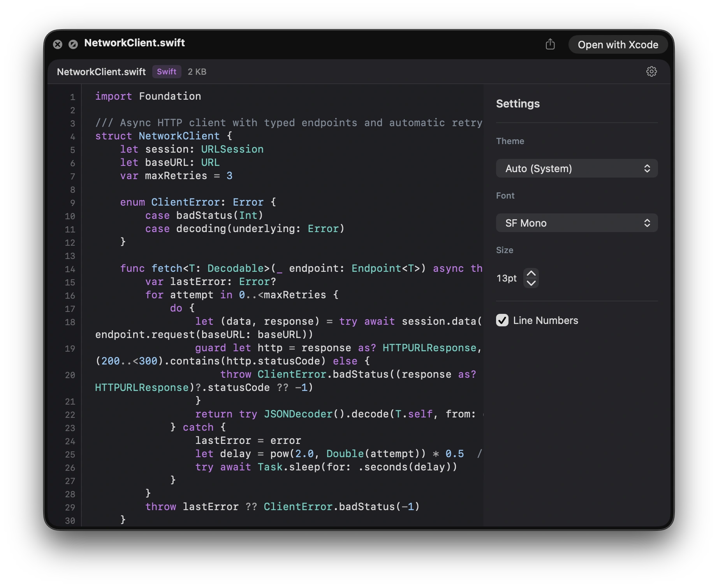
Task: Click the Share icon in title bar
Action: 550,44
